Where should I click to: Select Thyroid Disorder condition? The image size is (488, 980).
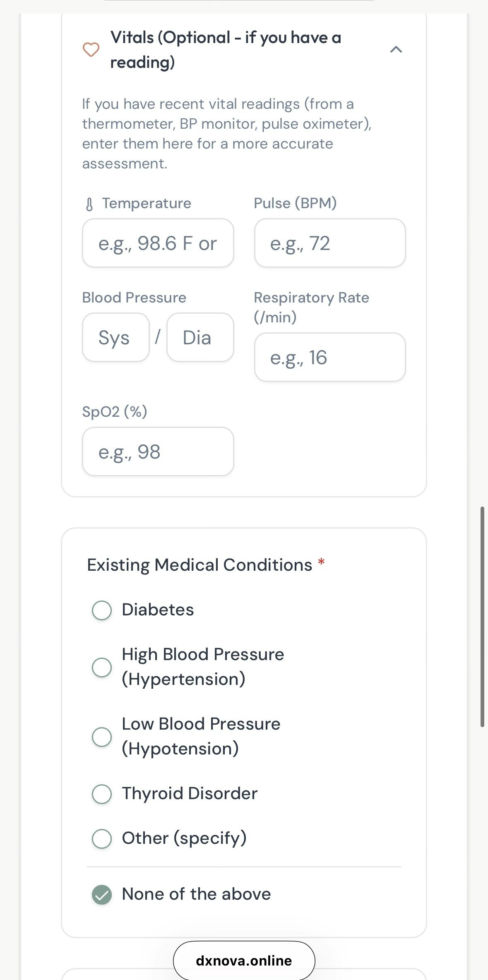[102, 794]
